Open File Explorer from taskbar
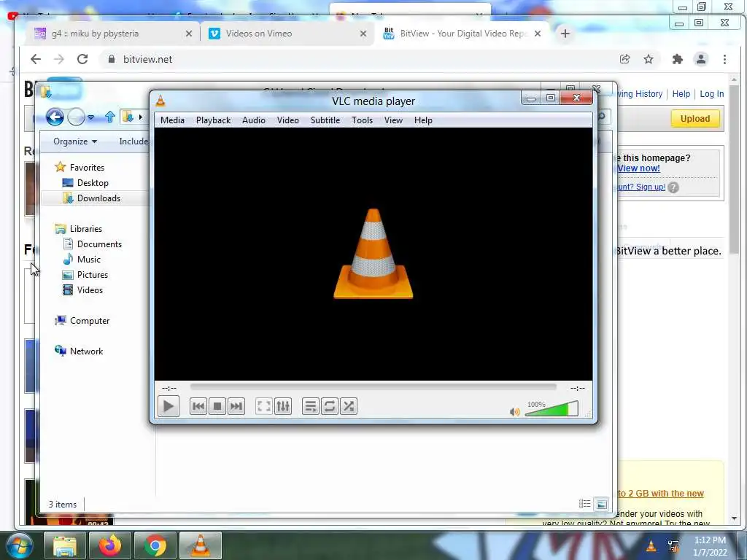The image size is (747, 560). [x=65, y=545]
